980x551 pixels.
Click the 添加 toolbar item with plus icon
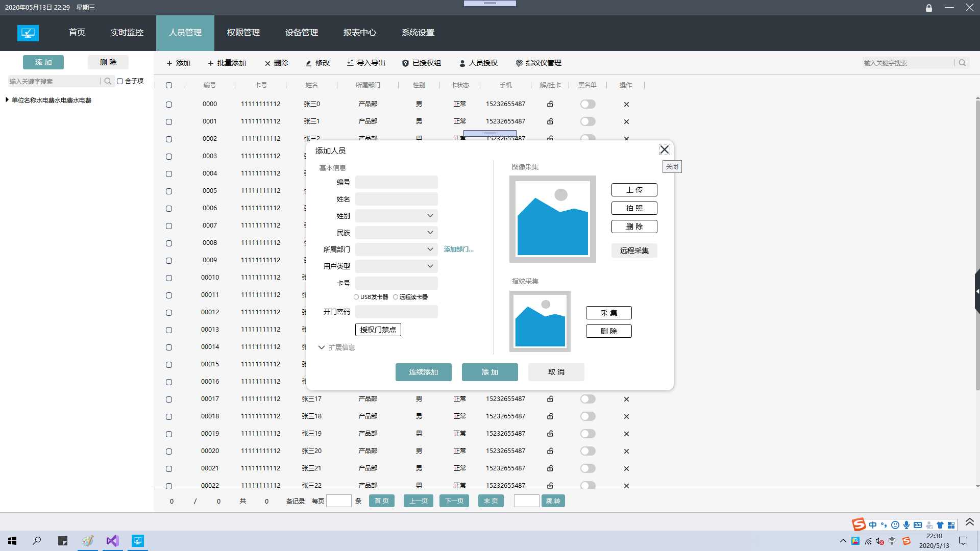[179, 63]
